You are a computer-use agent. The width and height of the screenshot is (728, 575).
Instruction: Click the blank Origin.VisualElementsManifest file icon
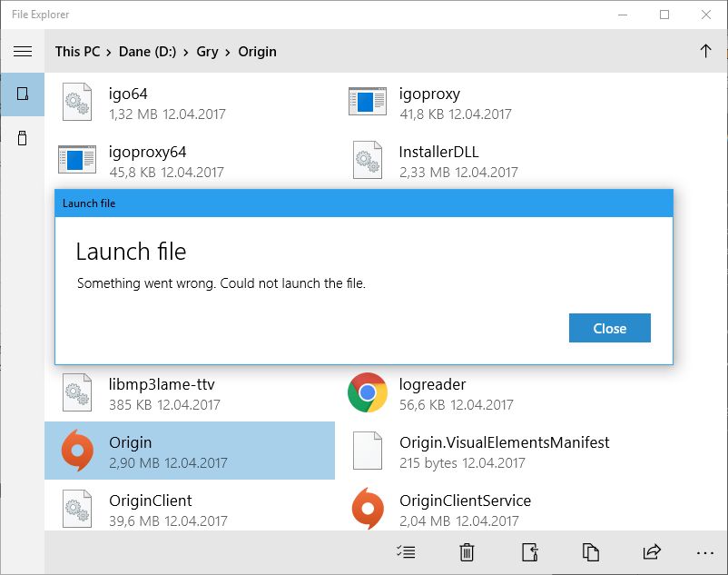(x=368, y=451)
